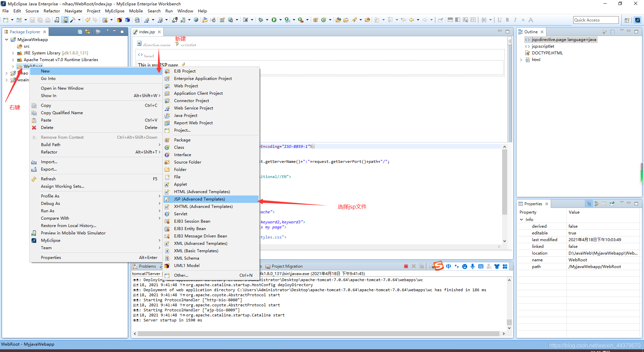The width and height of the screenshot is (644, 352).
Task: Click the Save toolbar icon
Action: click(x=32, y=20)
